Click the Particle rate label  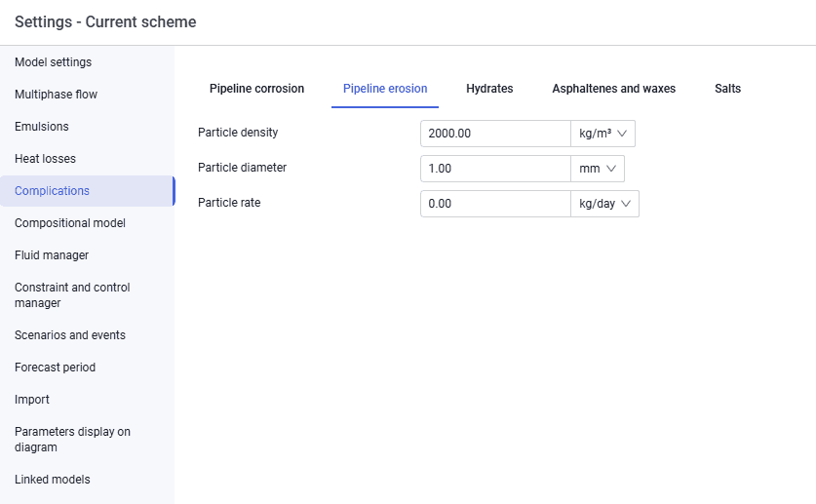(x=229, y=203)
